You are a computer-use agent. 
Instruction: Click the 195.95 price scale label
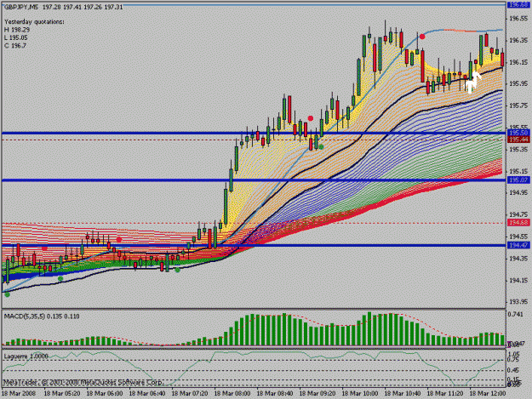518,83
